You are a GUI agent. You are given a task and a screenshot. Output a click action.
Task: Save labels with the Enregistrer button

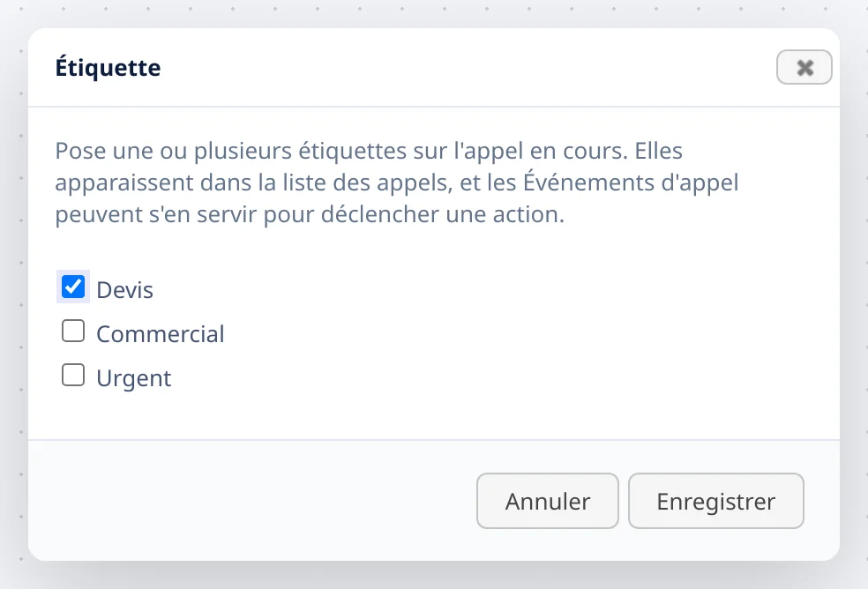point(715,501)
